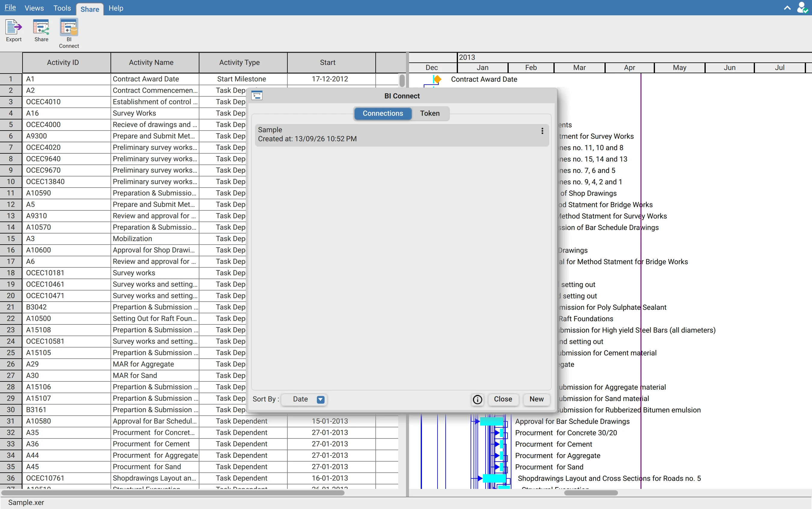
Task: Click the cell with Activity ID OCEC4010
Action: coord(66,102)
